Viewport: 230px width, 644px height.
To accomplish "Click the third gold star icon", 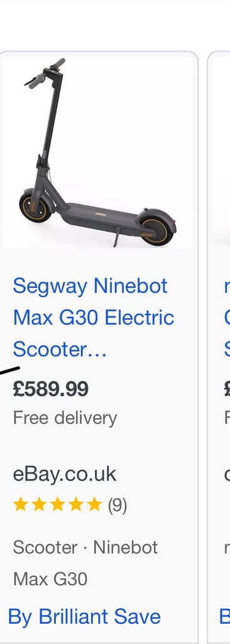I will coord(58,504).
